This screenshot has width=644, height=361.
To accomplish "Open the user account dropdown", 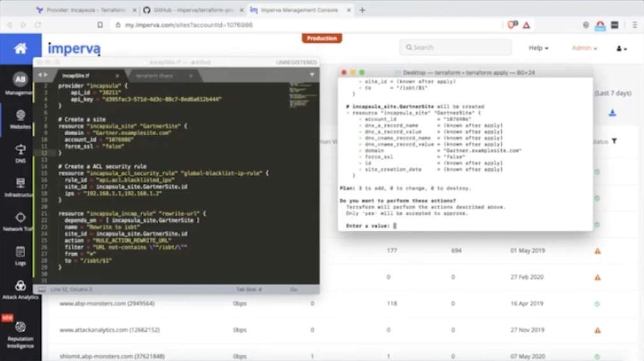I will pyautogui.click(x=622, y=48).
